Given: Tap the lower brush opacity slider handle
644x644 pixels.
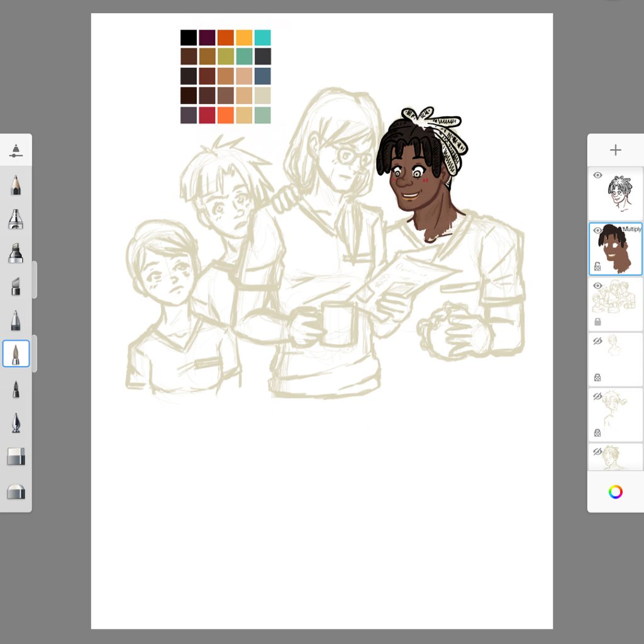Looking at the screenshot, I should click(35, 353).
